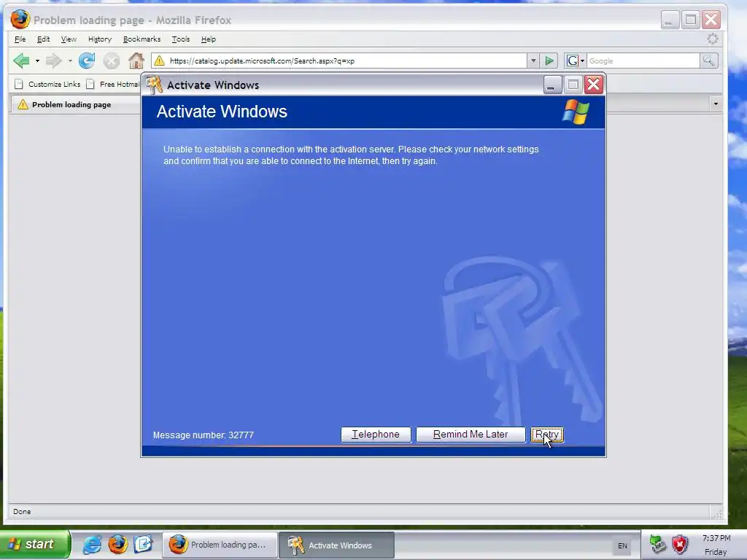Open the Bookmarks menu in Firefox
The image size is (747, 560).
(142, 39)
